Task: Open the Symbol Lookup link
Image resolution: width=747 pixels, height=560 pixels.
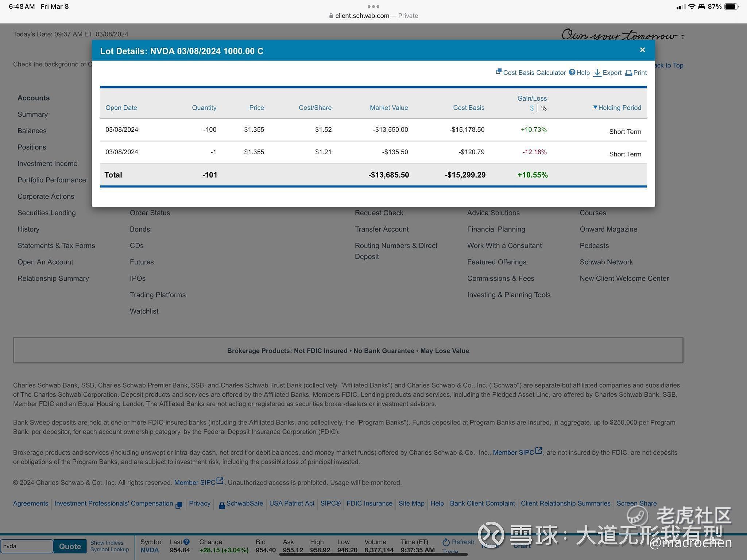Action: click(109, 549)
